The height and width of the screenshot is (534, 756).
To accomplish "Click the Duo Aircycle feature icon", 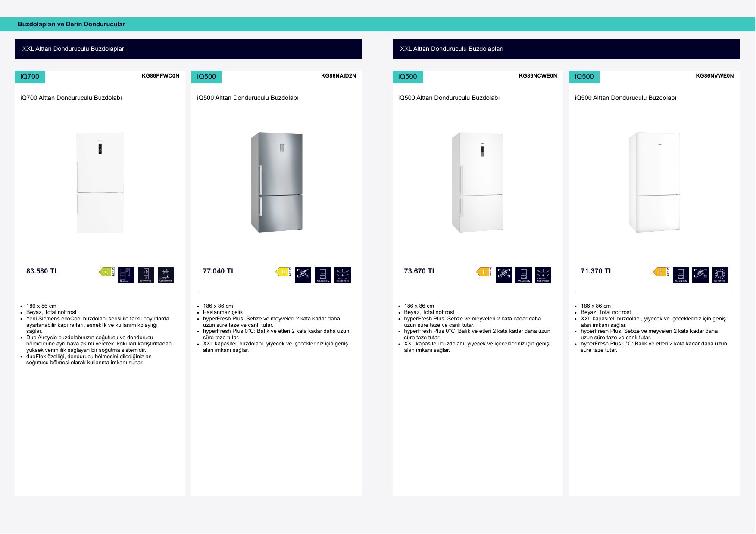I will pos(146,275).
